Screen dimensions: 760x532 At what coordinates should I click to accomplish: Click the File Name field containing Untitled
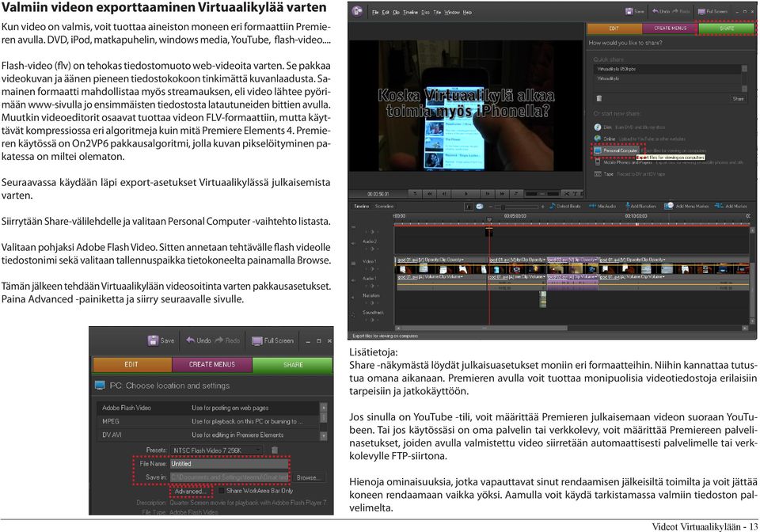pos(229,464)
